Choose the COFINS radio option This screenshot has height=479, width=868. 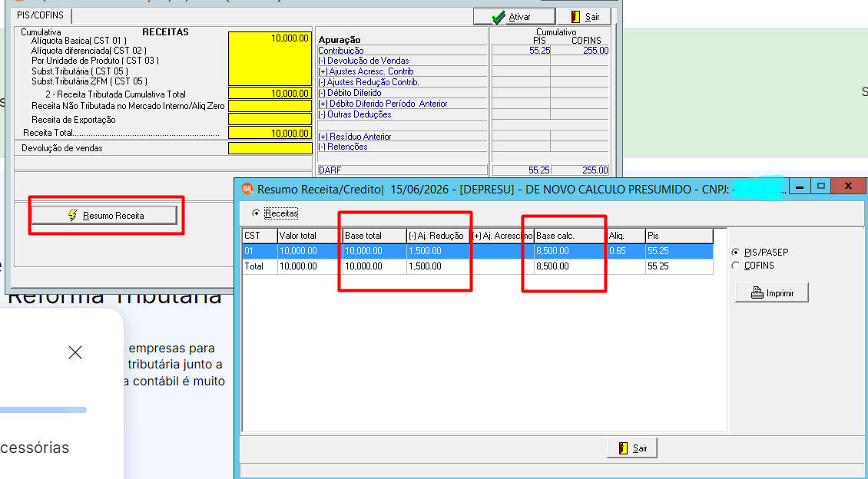(x=735, y=266)
